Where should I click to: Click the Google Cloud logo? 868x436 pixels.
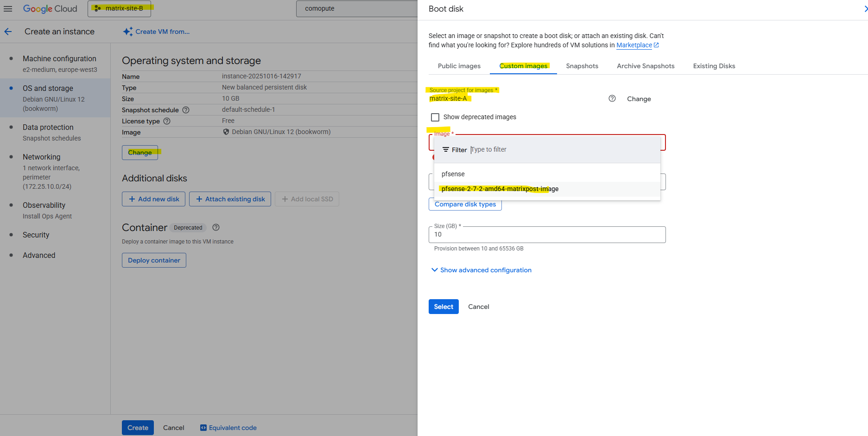tap(50, 9)
